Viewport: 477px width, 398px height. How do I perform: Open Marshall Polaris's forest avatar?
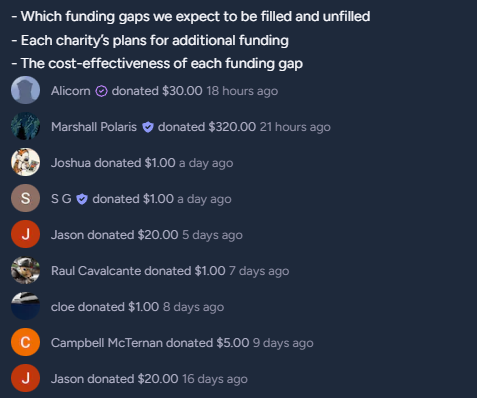(x=25, y=126)
